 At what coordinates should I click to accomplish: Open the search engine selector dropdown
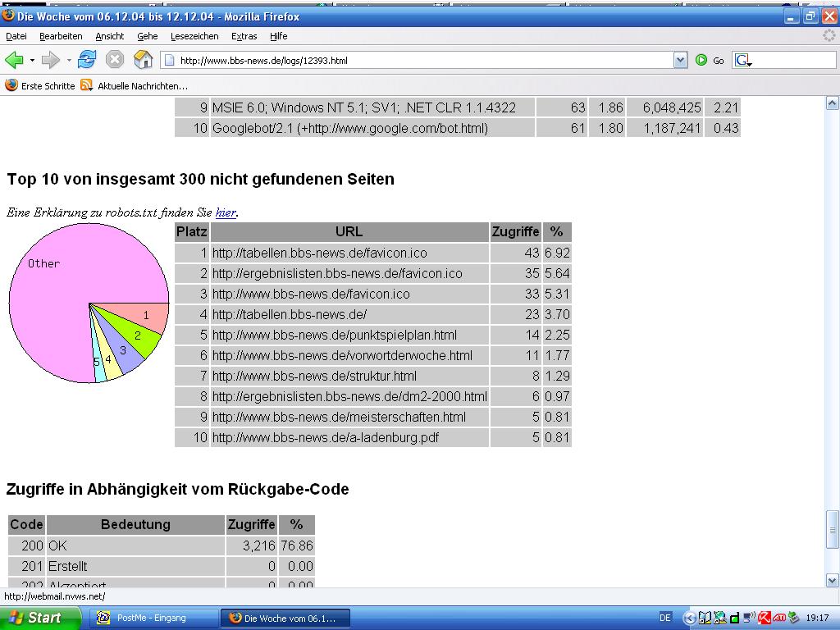click(x=744, y=60)
